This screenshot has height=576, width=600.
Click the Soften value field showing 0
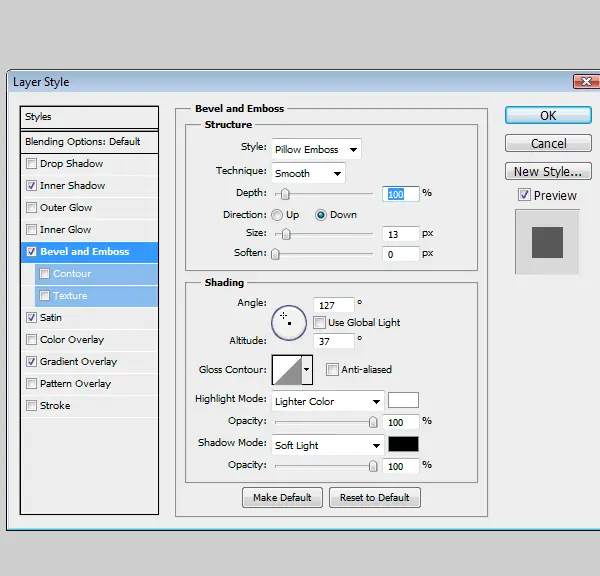[x=401, y=255]
